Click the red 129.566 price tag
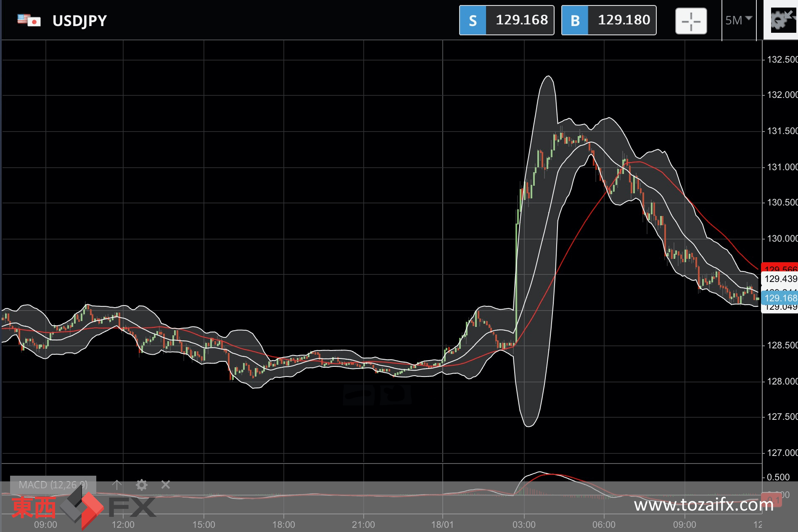The width and height of the screenshot is (798, 532). (x=780, y=267)
